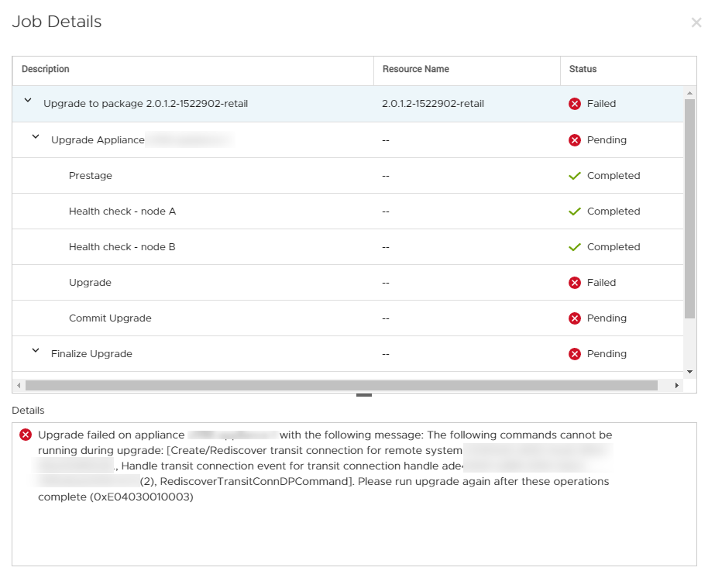Click the Pending icon for Upgrade Appliance
The image size is (715, 588).
pyautogui.click(x=574, y=140)
